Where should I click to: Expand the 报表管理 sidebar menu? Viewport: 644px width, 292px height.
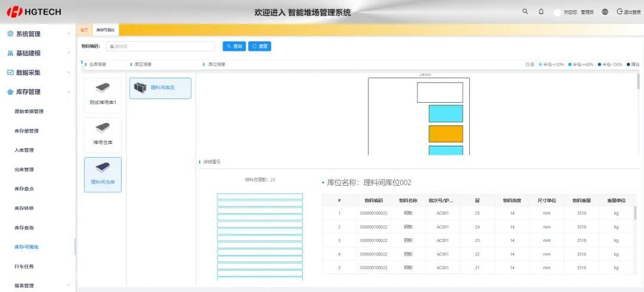tap(36, 285)
